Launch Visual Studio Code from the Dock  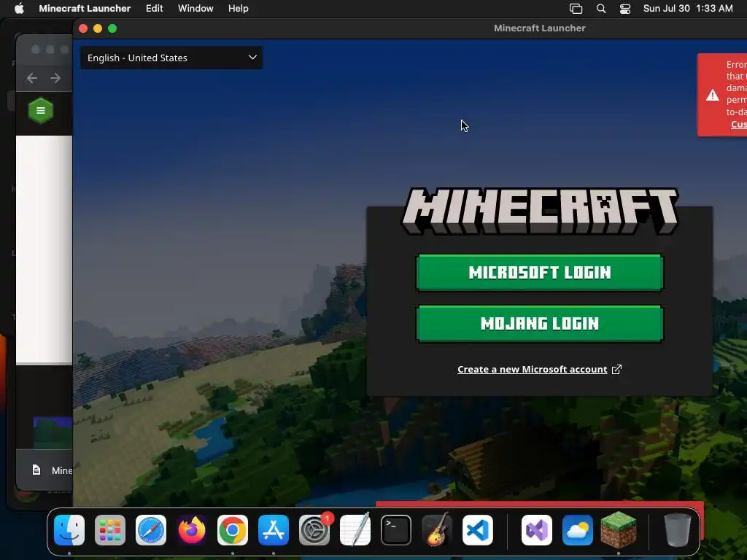(x=478, y=530)
